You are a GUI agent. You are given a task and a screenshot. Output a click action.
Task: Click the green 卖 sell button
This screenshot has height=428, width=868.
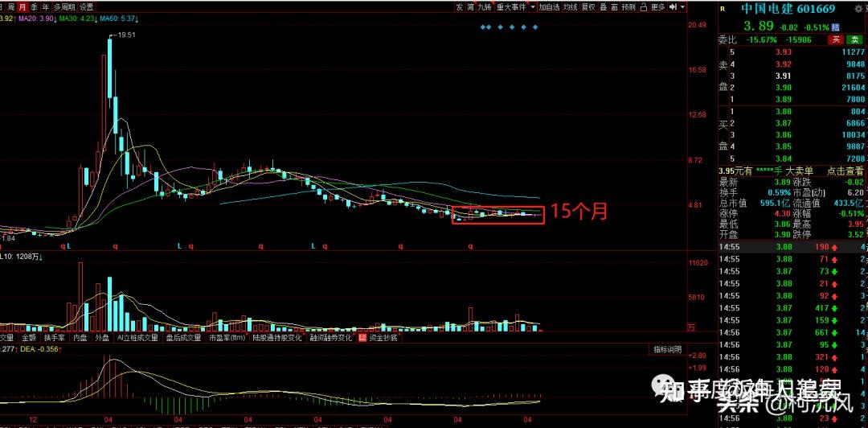pyautogui.click(x=853, y=39)
